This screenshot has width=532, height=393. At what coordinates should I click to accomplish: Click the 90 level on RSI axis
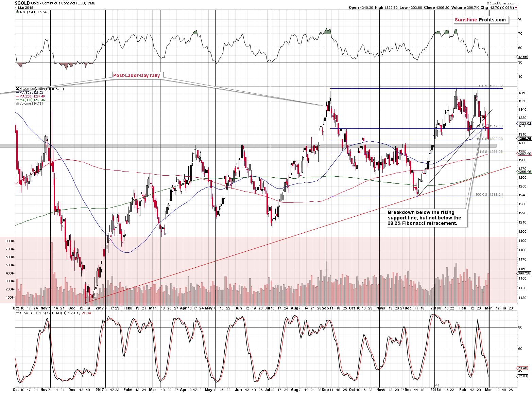click(520, 19)
